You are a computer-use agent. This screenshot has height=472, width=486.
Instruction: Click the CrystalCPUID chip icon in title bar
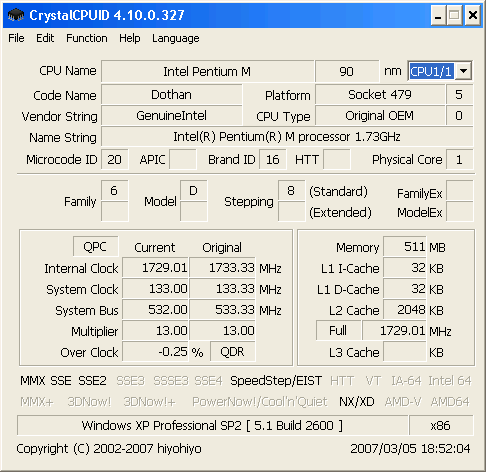(x=16, y=15)
